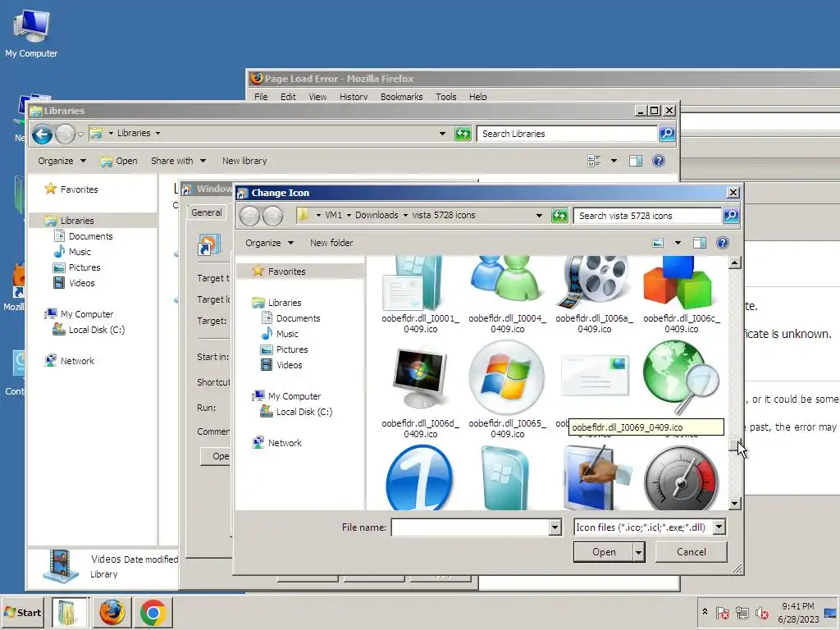840x630 pixels.
Task: Click the volume muted tray icon
Action: tap(761, 613)
